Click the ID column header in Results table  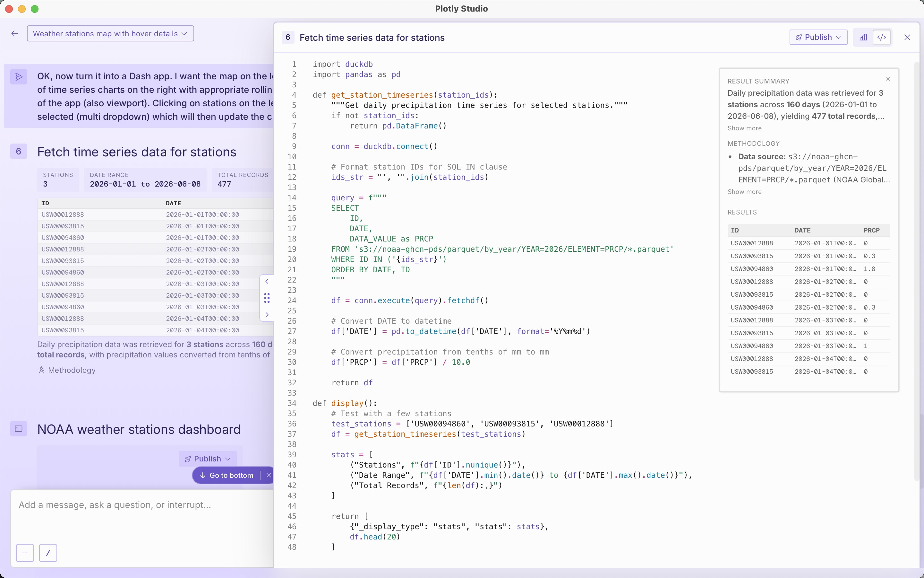click(735, 230)
